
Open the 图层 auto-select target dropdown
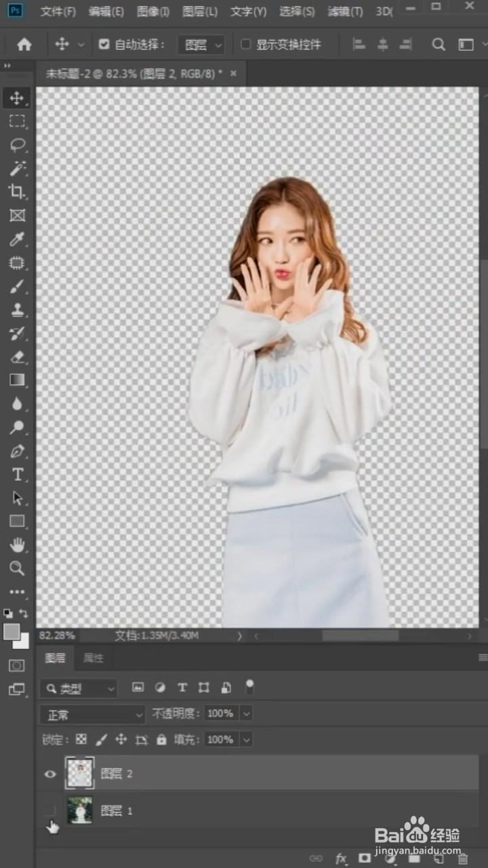tap(201, 45)
